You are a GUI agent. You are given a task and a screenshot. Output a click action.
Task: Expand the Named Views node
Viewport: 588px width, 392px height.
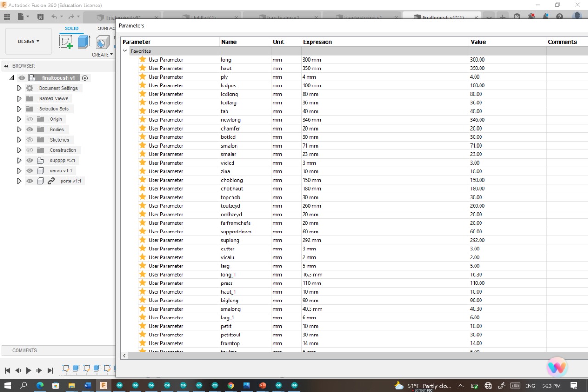point(19,99)
